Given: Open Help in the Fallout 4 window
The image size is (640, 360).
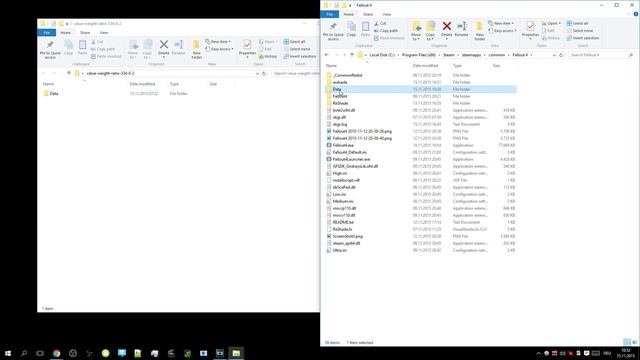Looking at the screenshot, I should (636, 14).
